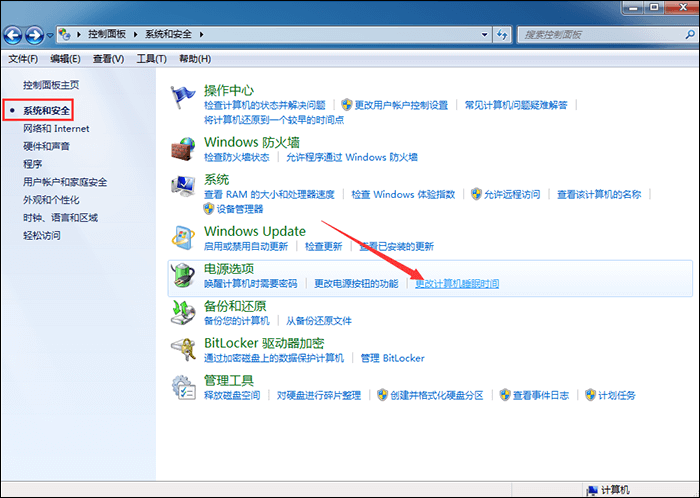Open the 编辑(E) menu

click(65, 59)
